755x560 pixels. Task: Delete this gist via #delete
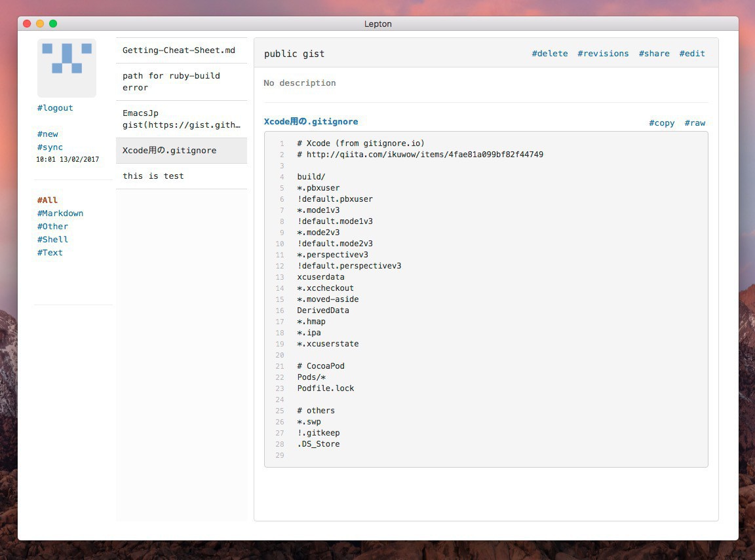[550, 54]
